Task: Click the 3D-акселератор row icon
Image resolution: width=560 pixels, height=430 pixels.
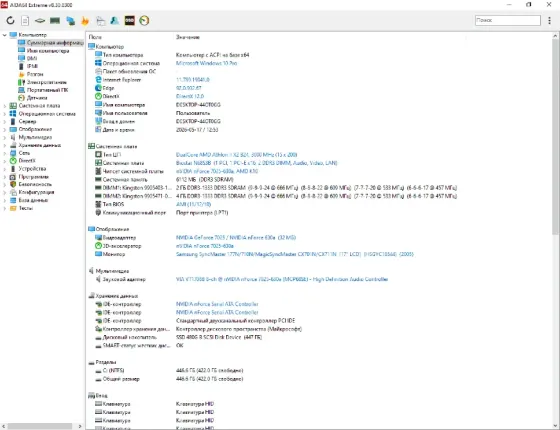Action: (x=98, y=246)
